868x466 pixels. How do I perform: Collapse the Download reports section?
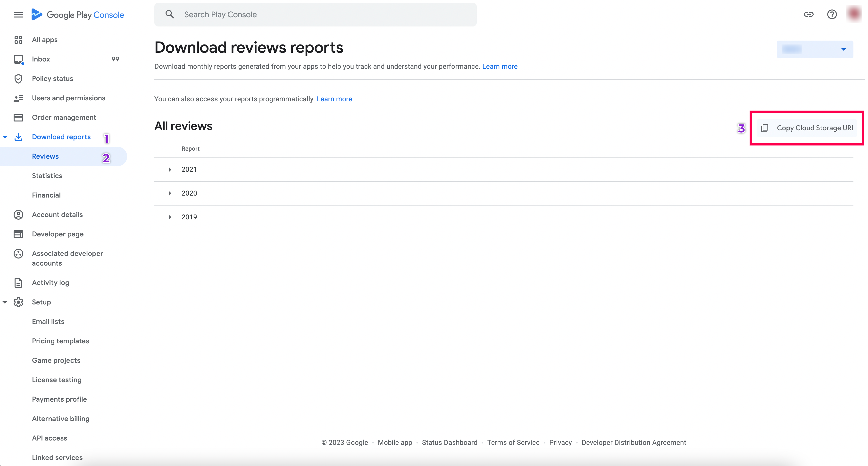5,137
